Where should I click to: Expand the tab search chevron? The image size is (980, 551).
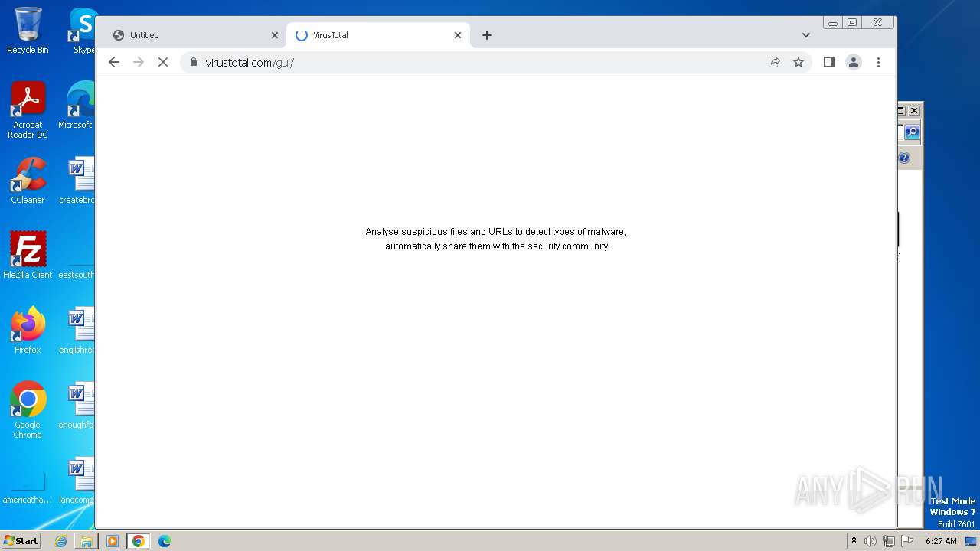tap(805, 35)
